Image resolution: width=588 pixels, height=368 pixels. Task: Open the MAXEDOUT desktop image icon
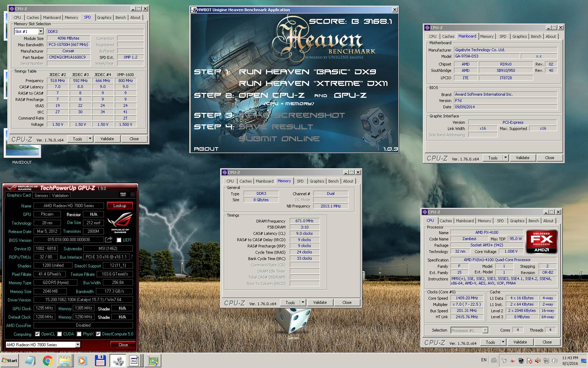(22, 146)
